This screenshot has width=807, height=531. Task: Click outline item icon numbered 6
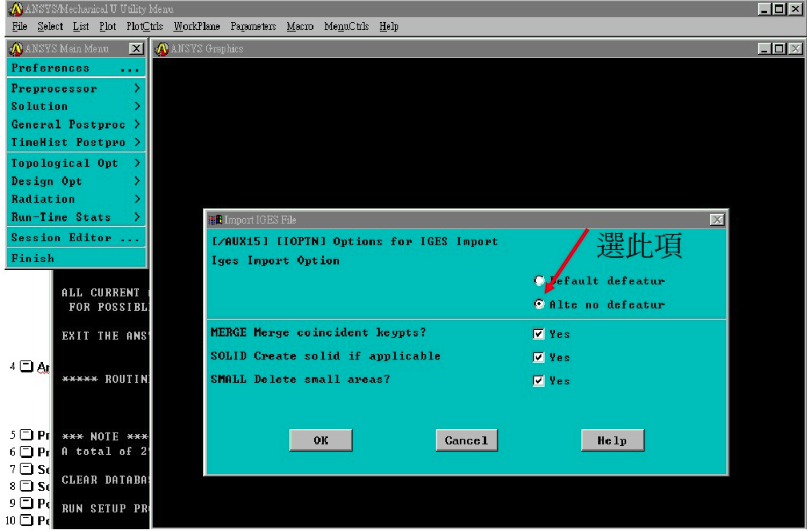(x=26, y=451)
